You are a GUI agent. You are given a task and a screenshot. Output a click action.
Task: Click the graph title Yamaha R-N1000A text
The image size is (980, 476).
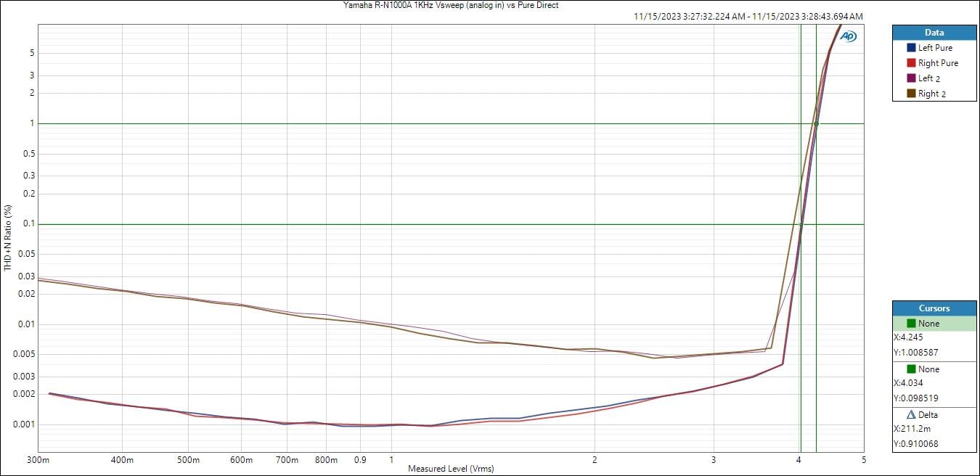450,5
